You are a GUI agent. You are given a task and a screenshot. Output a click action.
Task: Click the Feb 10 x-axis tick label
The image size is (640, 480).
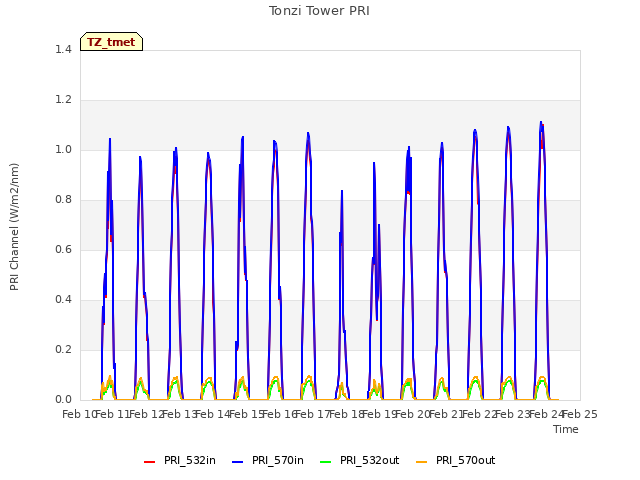(x=79, y=414)
